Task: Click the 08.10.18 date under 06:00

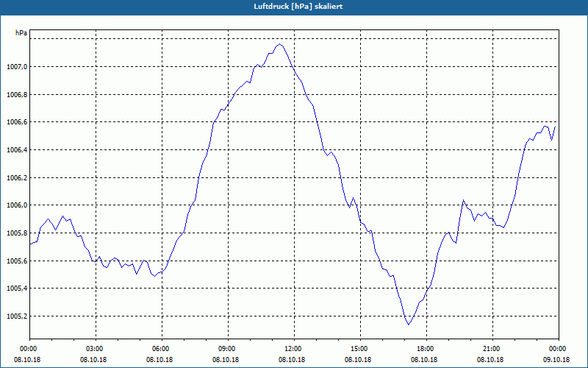Action: [159, 359]
